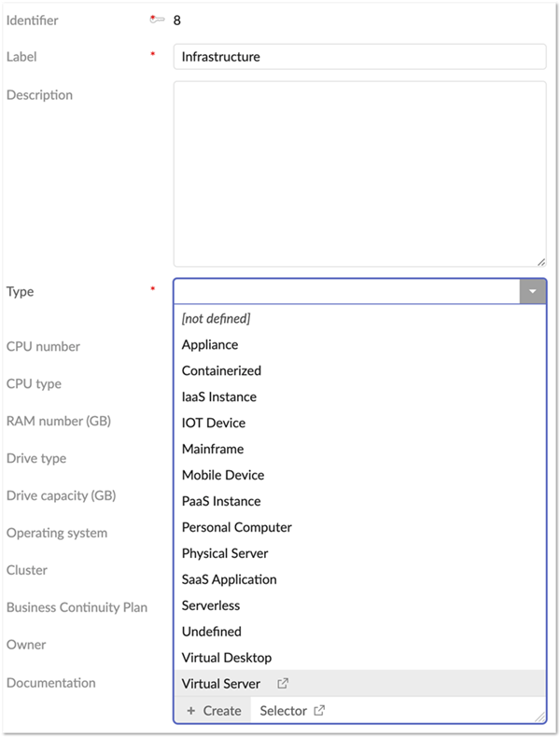Grab the Description textarea resize handle
Image resolution: width=560 pixels, height=737 pixels.
tap(541, 262)
